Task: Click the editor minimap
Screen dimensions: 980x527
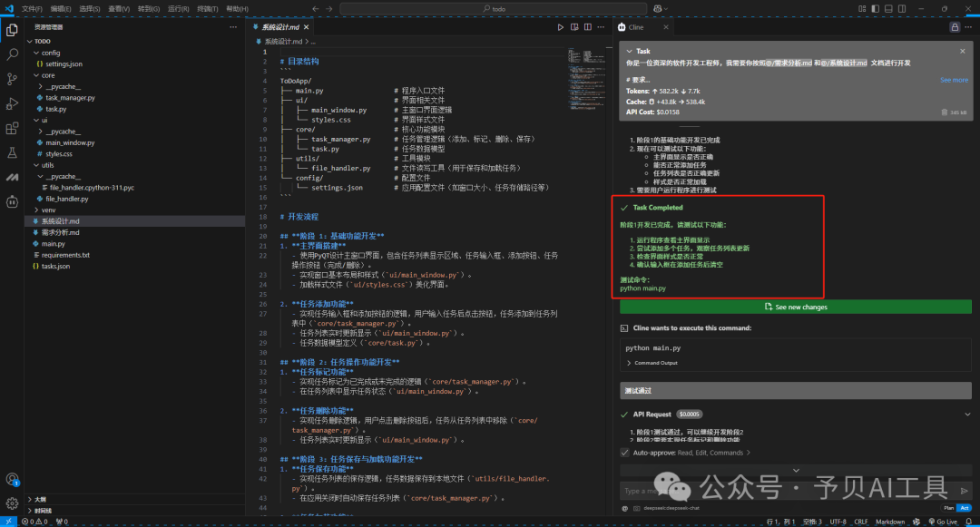Action: 589,79
